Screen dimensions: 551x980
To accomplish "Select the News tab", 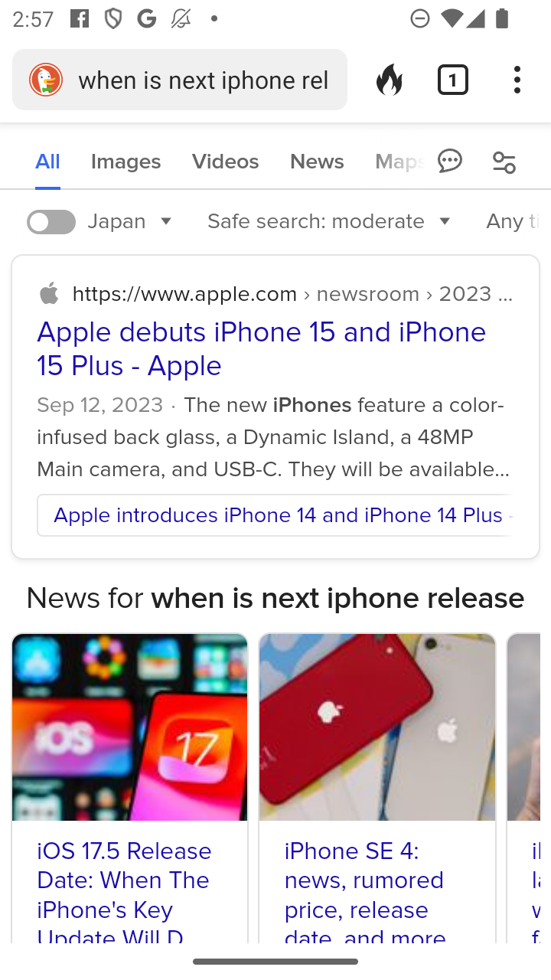I will pos(317,162).
